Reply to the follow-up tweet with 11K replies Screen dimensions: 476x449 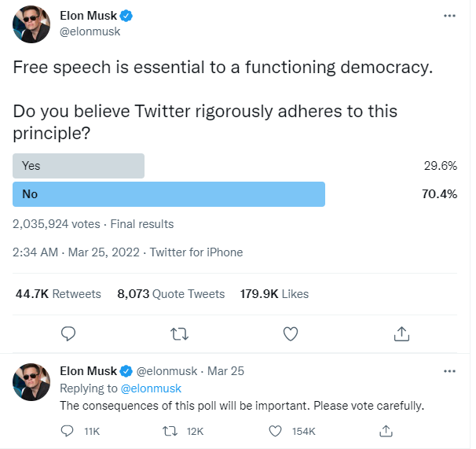(68, 431)
